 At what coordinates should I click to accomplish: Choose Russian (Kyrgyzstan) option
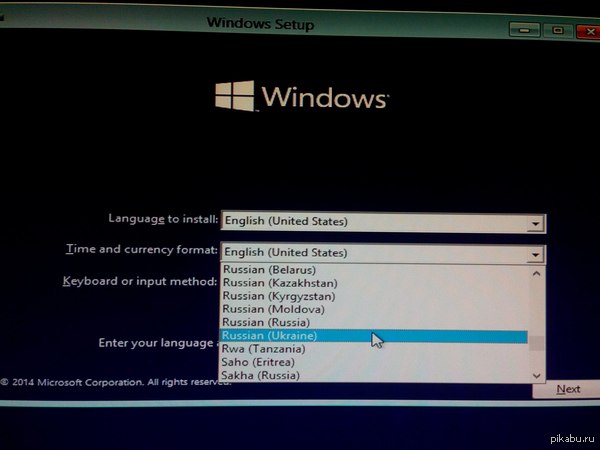(375, 296)
